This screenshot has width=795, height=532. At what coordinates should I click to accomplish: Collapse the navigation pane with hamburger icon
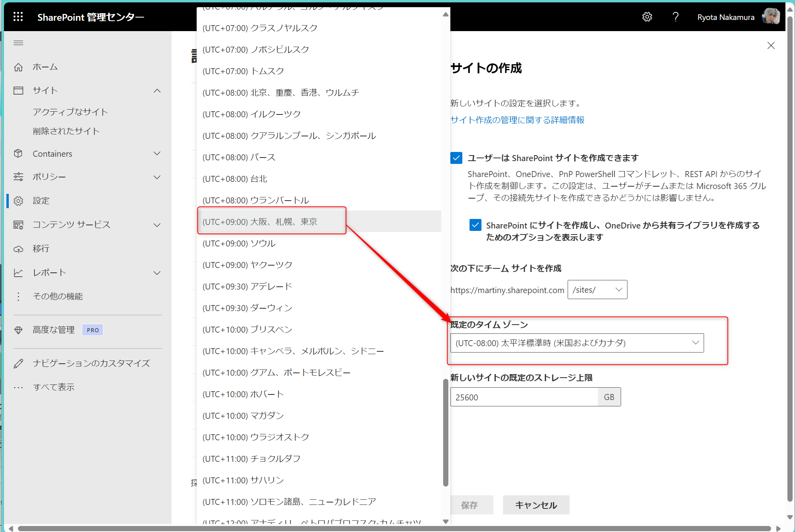coord(18,43)
